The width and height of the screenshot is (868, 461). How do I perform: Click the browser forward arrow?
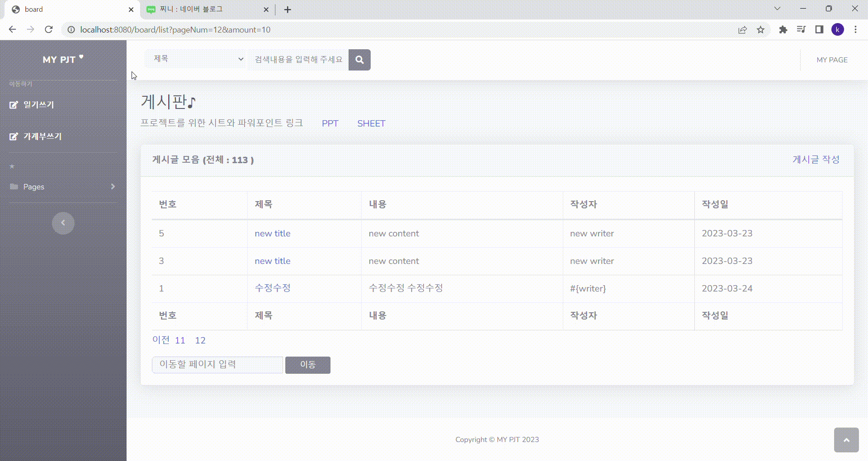click(x=30, y=29)
